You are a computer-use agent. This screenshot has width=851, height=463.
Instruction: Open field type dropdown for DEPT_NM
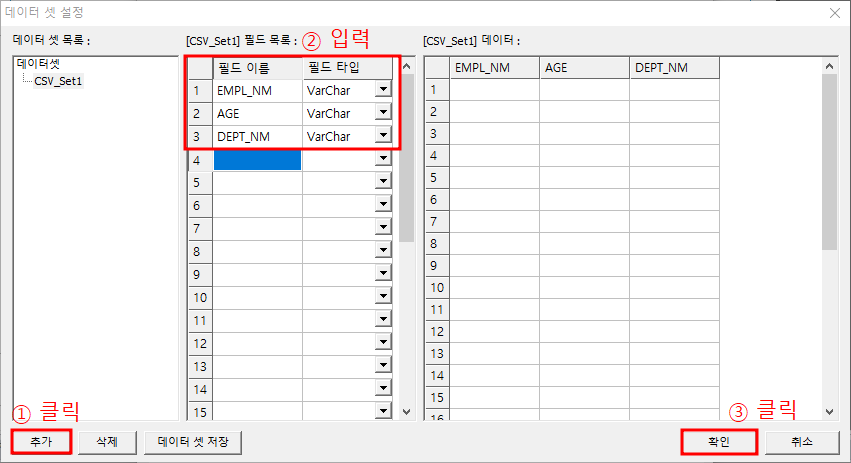pos(383,135)
